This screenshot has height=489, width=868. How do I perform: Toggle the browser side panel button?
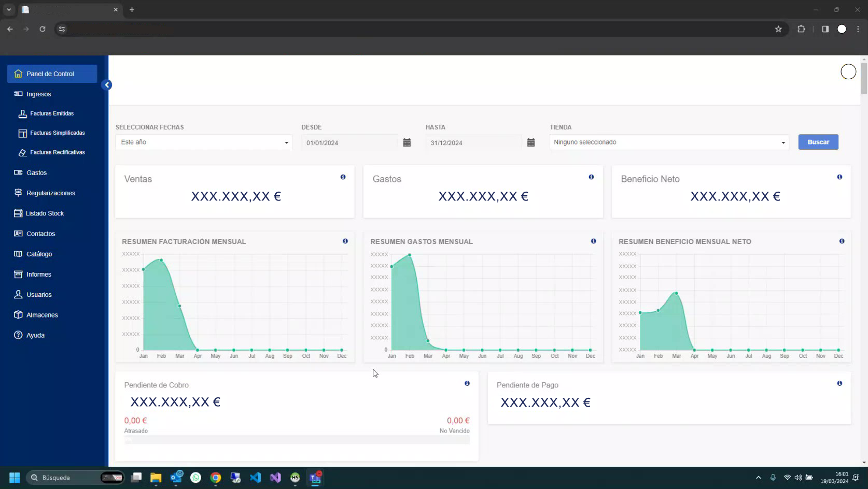(x=825, y=29)
